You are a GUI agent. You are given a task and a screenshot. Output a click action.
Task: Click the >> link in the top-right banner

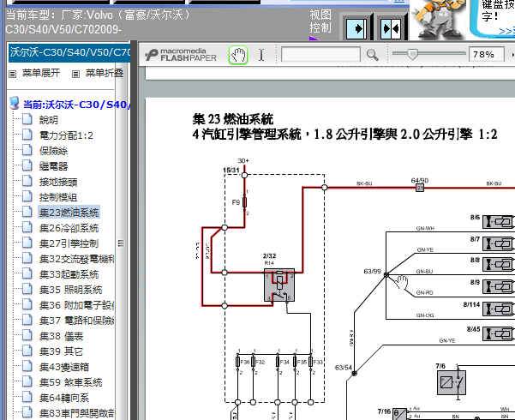click(x=506, y=31)
